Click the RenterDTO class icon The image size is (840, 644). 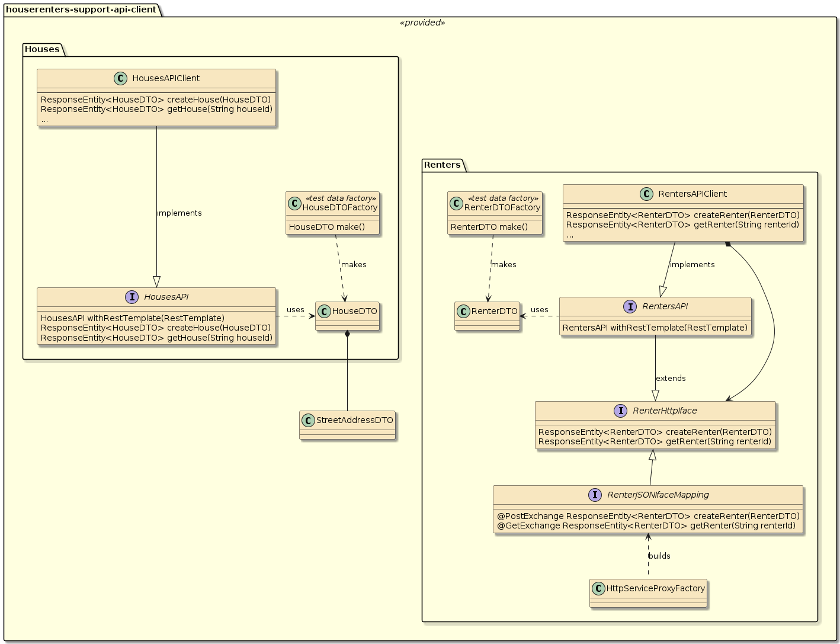pos(463,311)
